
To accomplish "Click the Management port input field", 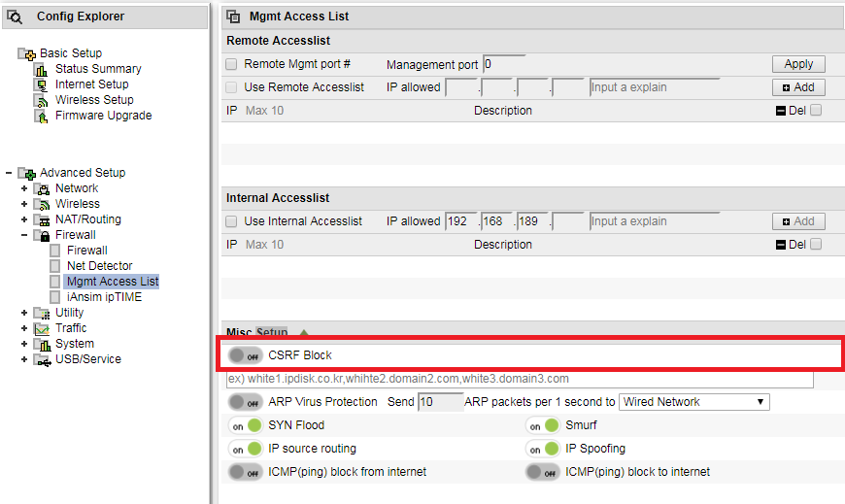I will (504, 65).
